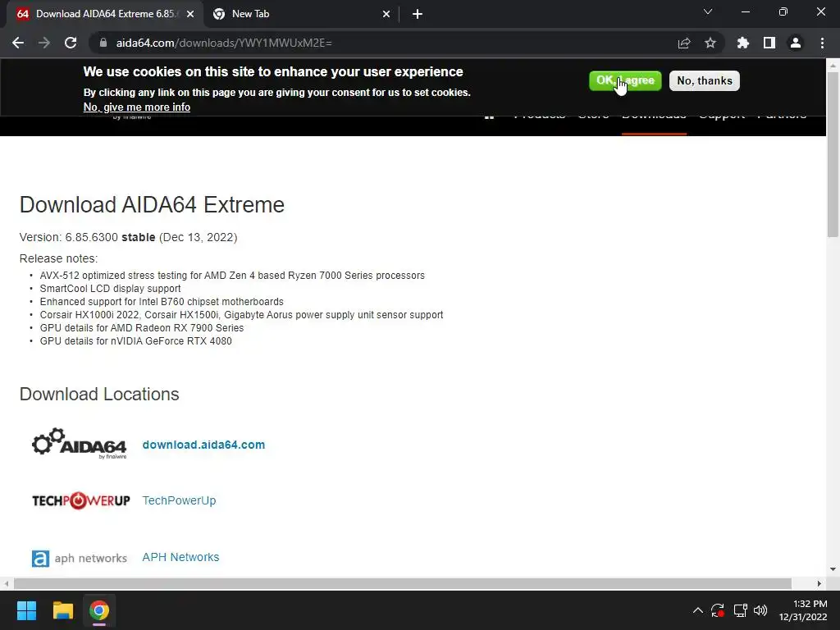Click the Intel B760 chipset motherboards note
Screen dimensions: 840x630
(162, 302)
